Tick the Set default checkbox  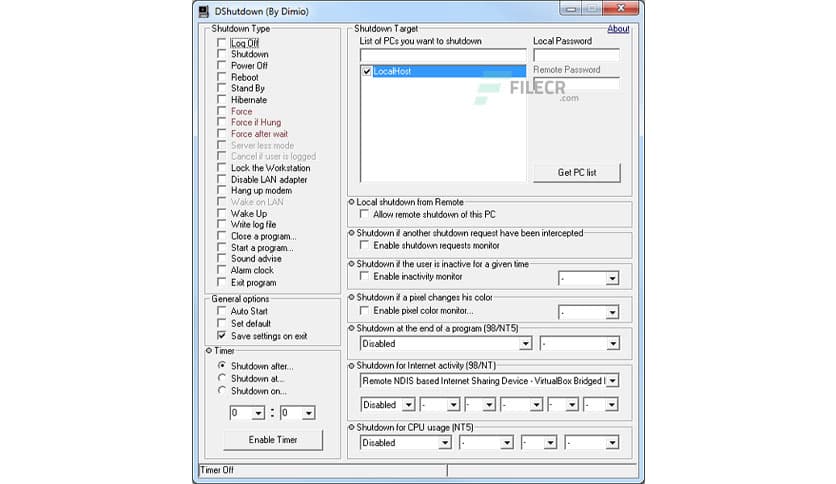[x=222, y=323]
